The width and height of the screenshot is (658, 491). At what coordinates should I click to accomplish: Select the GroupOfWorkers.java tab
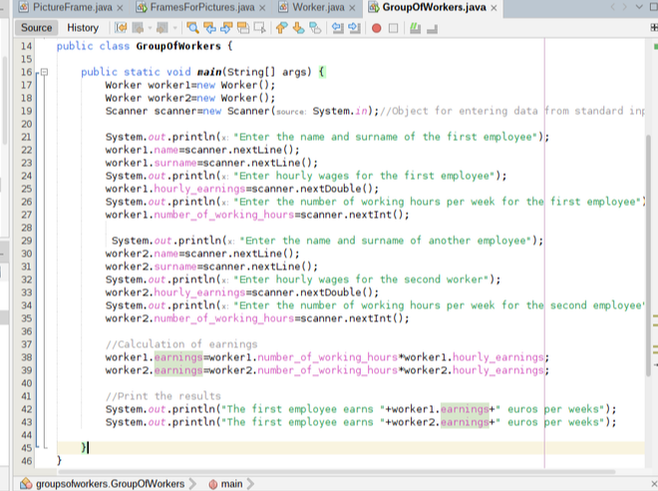pyautogui.click(x=434, y=7)
